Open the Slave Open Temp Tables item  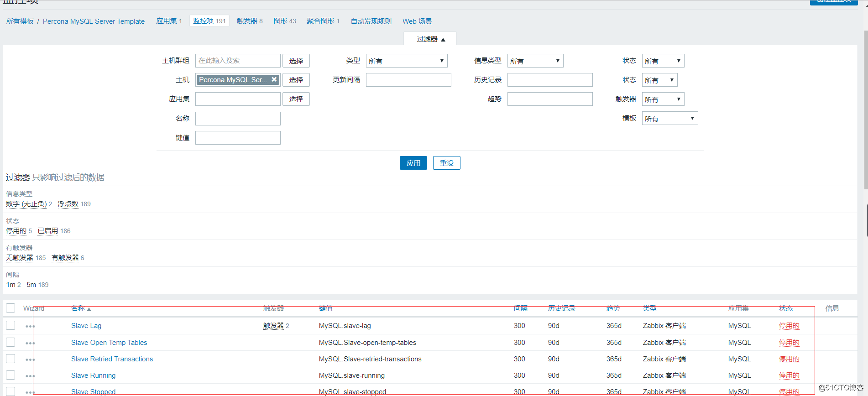point(109,343)
